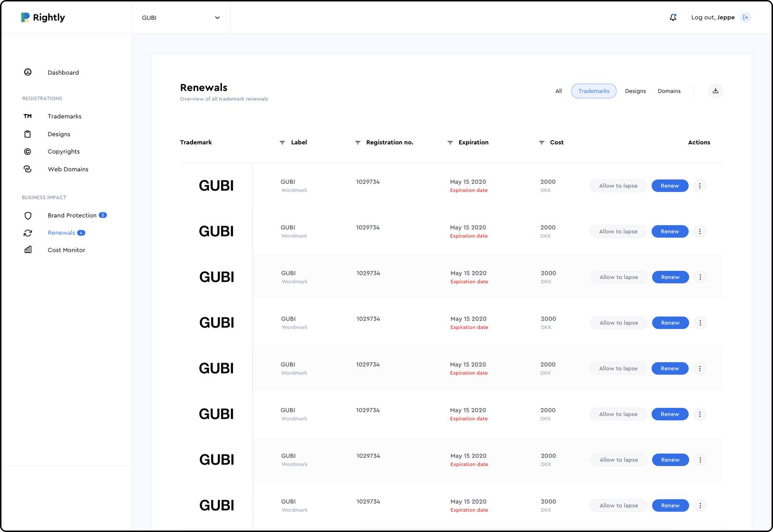The image size is (773, 532).
Task: Click the Web Domains link icon
Action: pyautogui.click(x=27, y=169)
